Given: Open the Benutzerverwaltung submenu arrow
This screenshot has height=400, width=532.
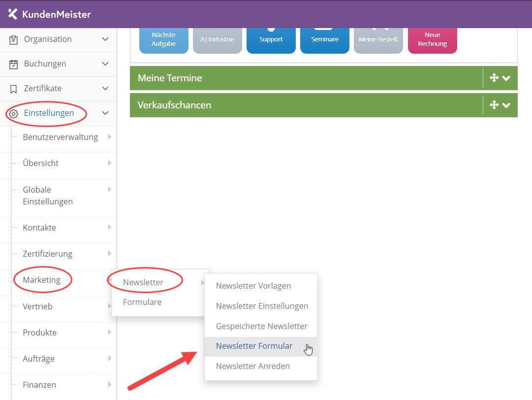Looking at the screenshot, I should click(x=110, y=137).
